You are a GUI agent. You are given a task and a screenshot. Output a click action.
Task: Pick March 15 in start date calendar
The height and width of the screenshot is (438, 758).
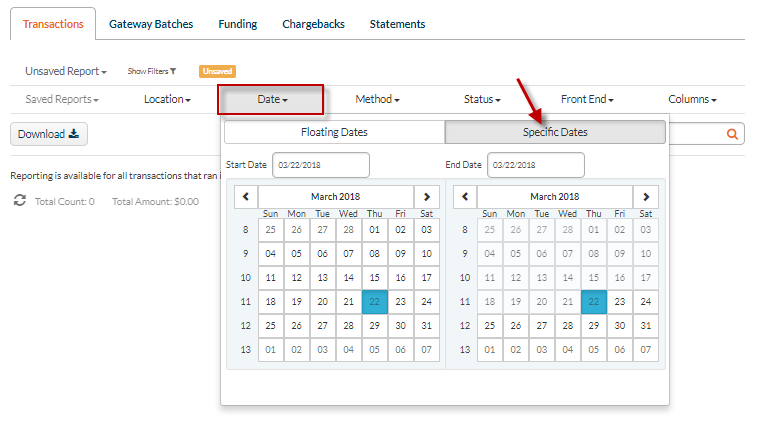[374, 278]
